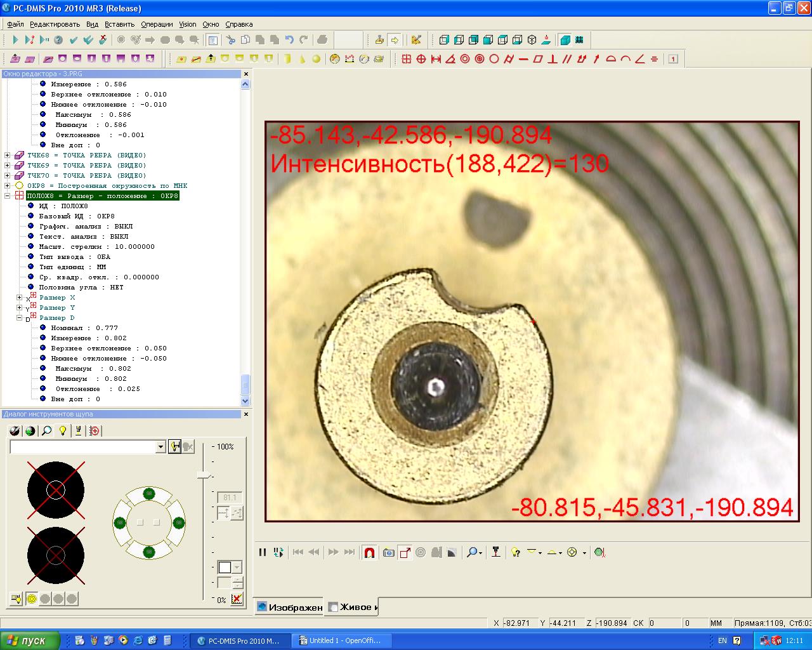The image size is (812, 650).
Task: Toggle the right small square in ring center
Action: click(157, 522)
